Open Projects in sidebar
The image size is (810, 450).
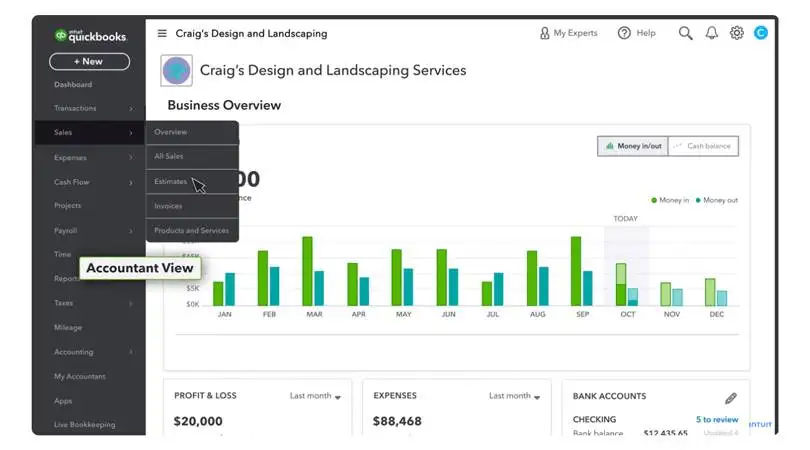[68, 206]
